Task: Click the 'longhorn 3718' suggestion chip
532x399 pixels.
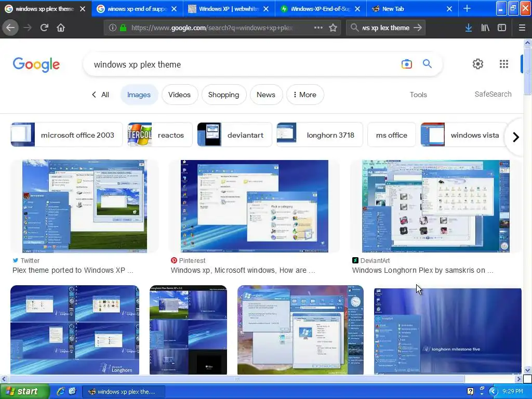Action: [x=320, y=135]
